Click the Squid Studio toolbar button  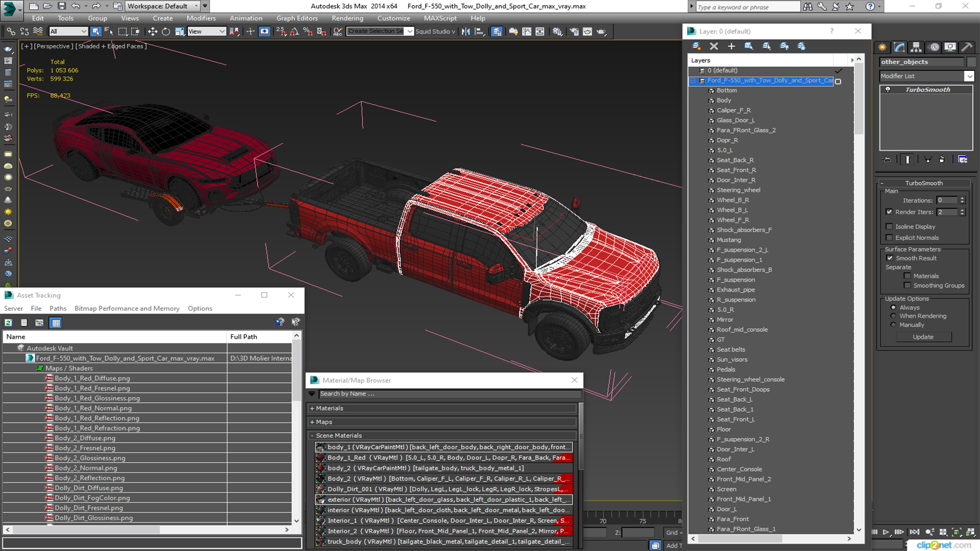click(435, 32)
